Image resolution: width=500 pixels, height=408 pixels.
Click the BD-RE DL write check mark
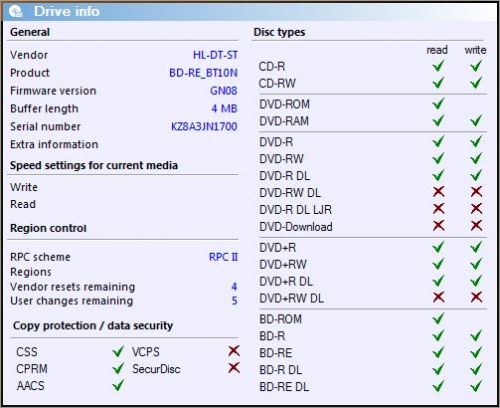(476, 386)
